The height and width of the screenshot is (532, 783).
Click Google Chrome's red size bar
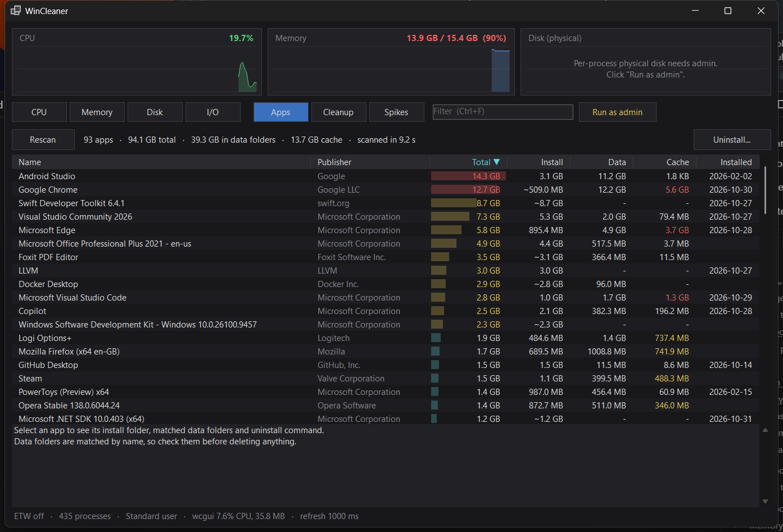[465, 190]
